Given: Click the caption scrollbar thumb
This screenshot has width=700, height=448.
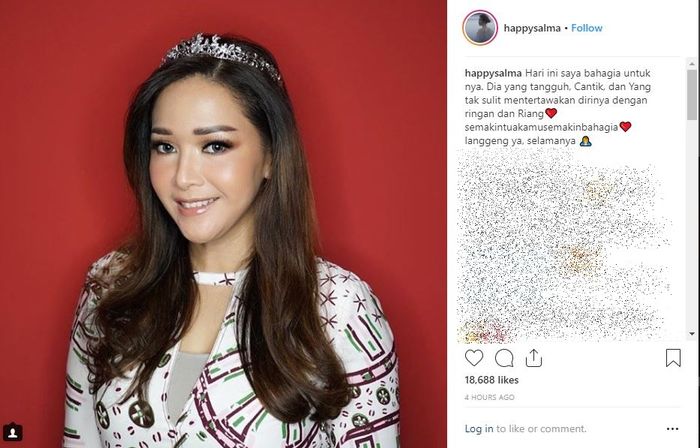Looking at the screenshot, I should (x=692, y=95).
